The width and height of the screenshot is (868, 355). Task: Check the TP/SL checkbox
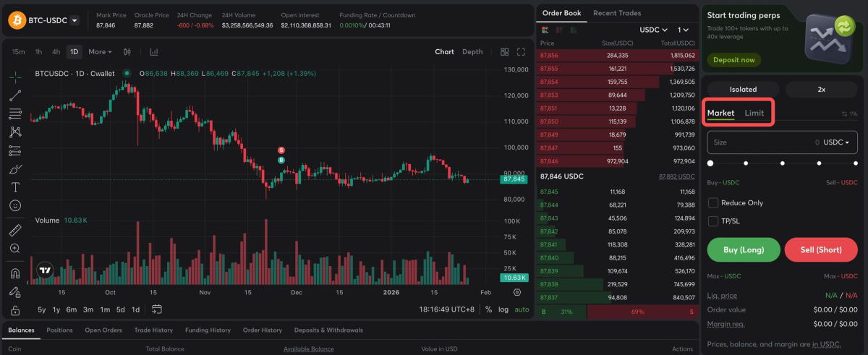point(713,221)
